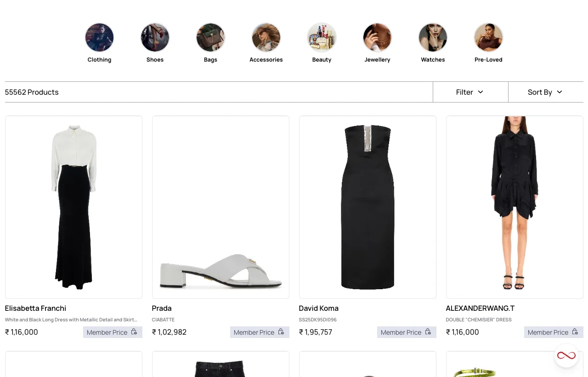
Task: Click lock icon on Elisabetta Franchi Member Price
Action: 134,332
